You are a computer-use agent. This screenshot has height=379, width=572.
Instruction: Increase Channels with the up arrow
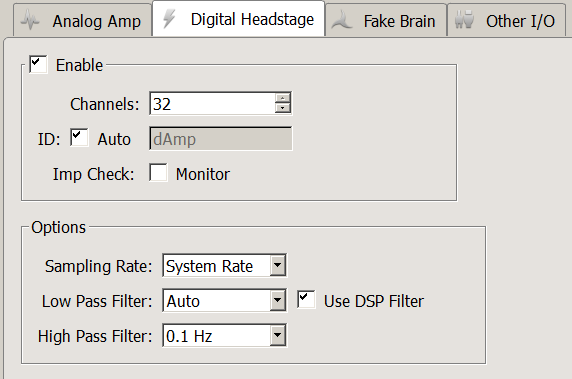[x=283, y=98]
